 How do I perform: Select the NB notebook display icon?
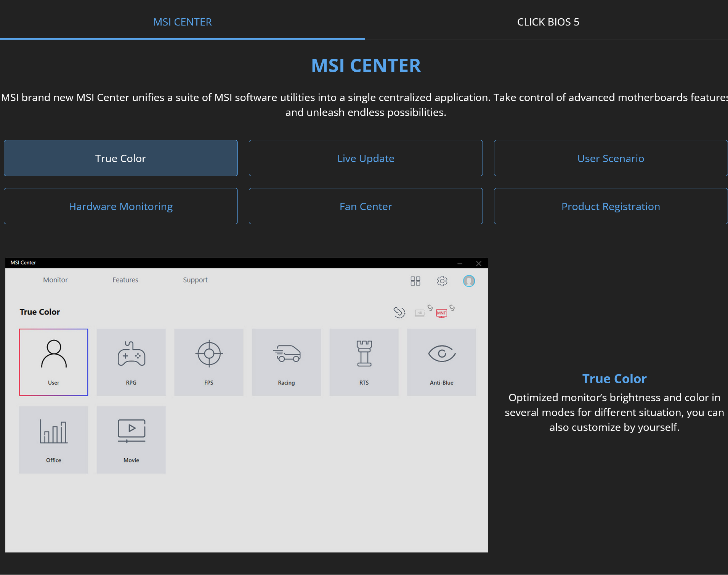point(420,313)
